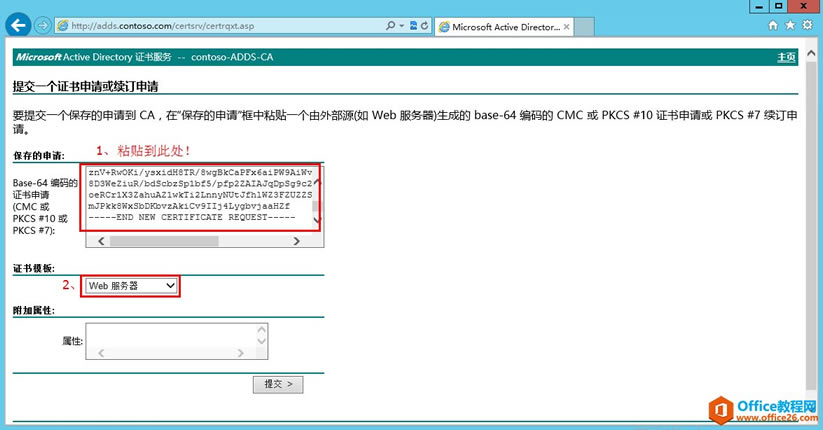Open Favorites star icon
The height and width of the screenshot is (430, 823).
point(790,25)
